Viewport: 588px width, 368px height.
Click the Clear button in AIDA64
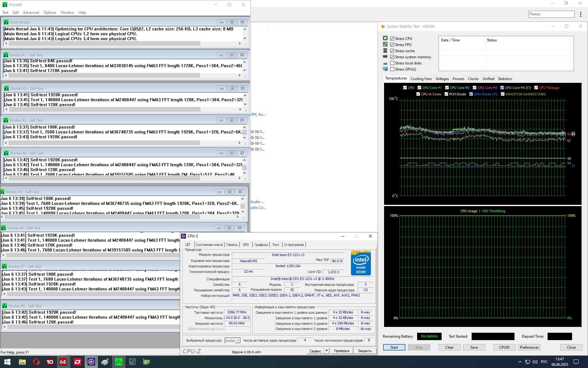(x=449, y=347)
